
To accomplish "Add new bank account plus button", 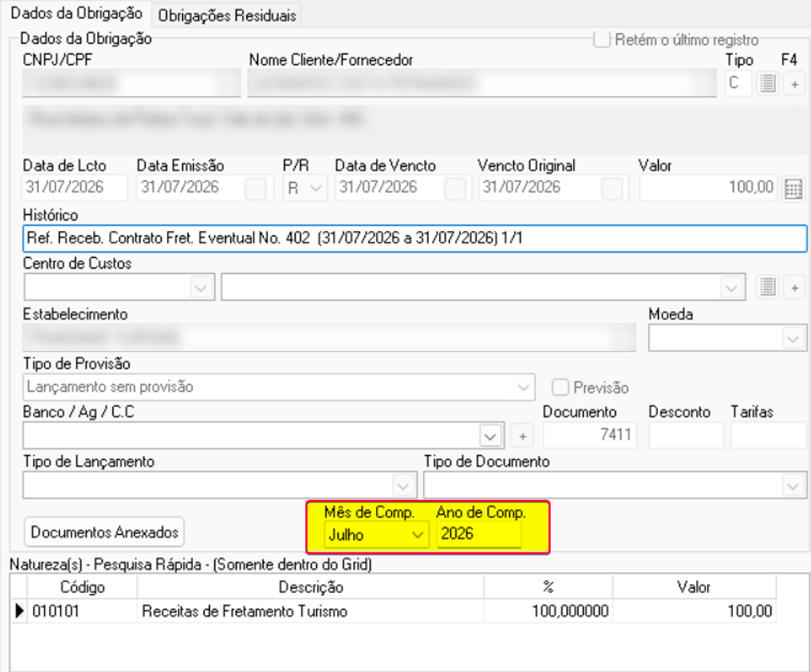I will tap(522, 437).
